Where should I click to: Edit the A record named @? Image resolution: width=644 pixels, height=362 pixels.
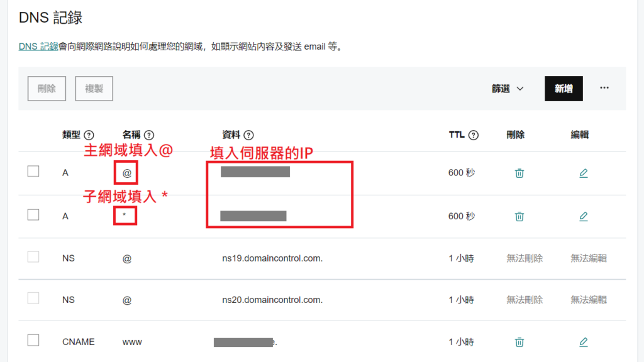pyautogui.click(x=583, y=173)
